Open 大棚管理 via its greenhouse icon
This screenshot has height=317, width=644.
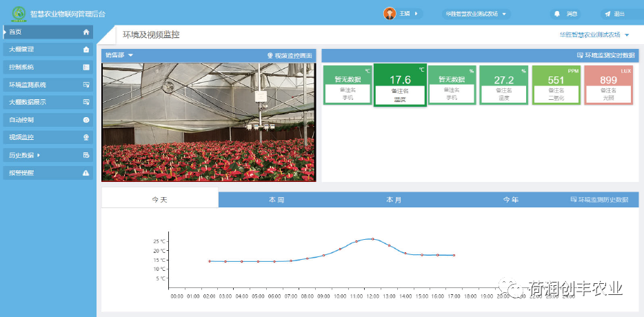(86, 50)
